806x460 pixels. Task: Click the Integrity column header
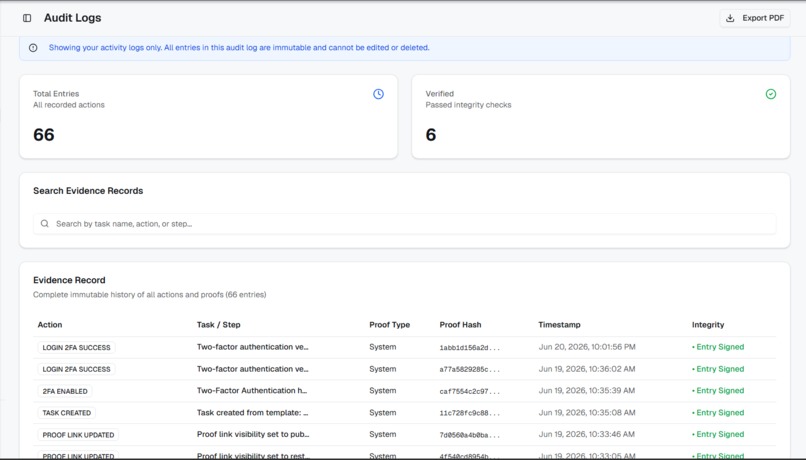pos(708,325)
